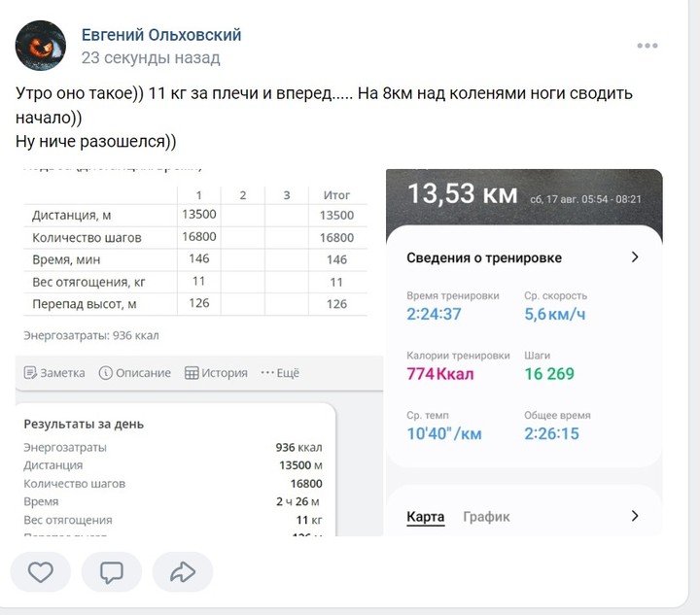The image size is (700, 615).
Task: Select the Карта tab
Action: (x=426, y=517)
